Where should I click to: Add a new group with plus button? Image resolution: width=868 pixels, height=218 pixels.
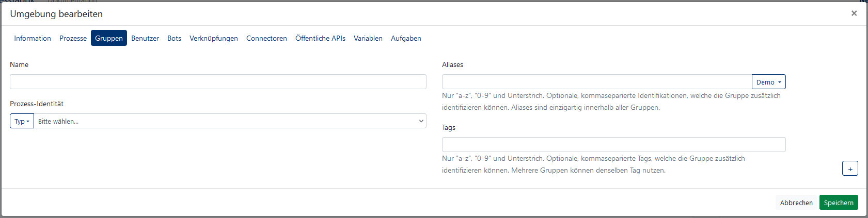850,169
